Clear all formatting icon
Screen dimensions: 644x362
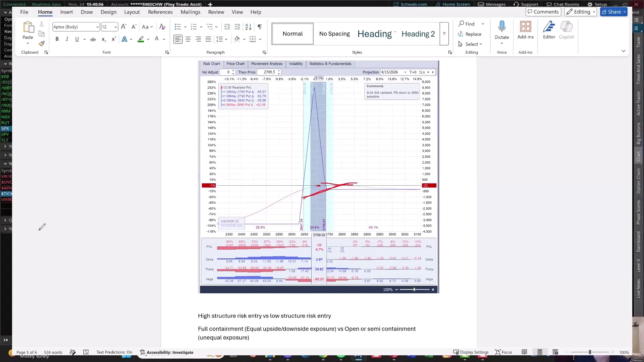pyautogui.click(x=162, y=27)
